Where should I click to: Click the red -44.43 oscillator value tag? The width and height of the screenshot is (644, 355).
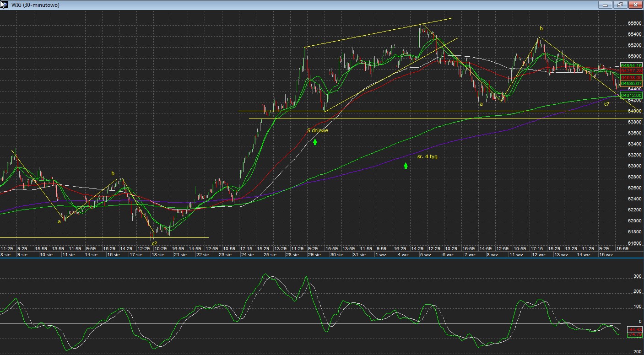[x=634, y=329]
